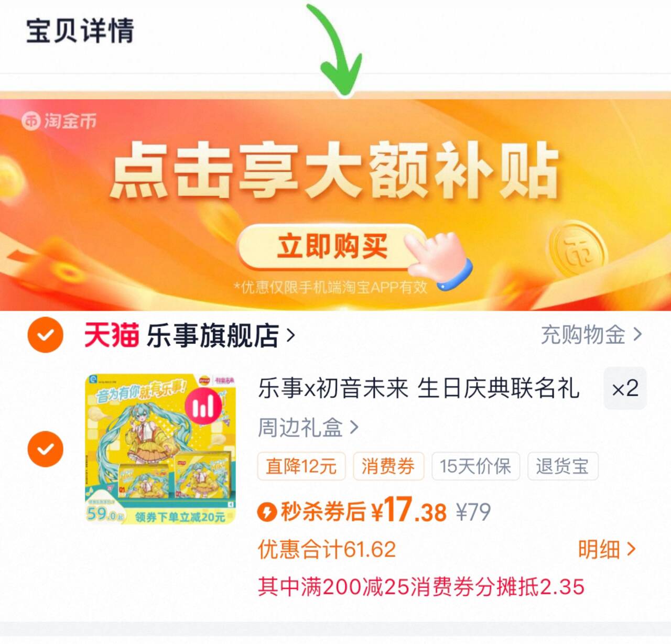Image resolution: width=671 pixels, height=644 pixels.
Task: Open 乐事旗舰店 store page chevron
Action: (x=291, y=335)
